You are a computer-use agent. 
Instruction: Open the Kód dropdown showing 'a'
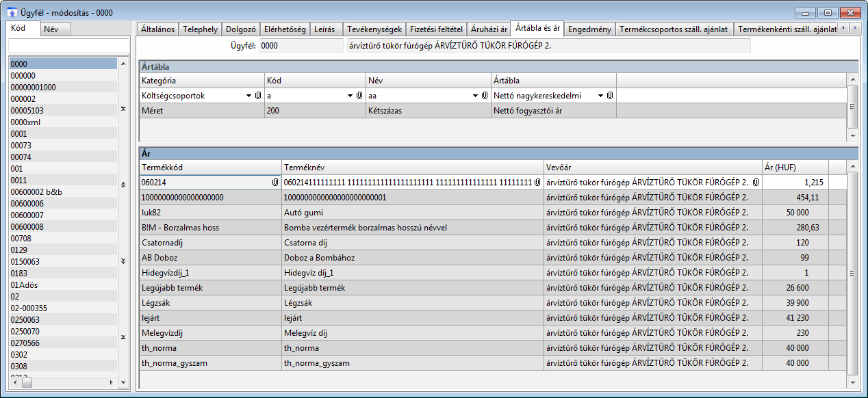[350, 96]
